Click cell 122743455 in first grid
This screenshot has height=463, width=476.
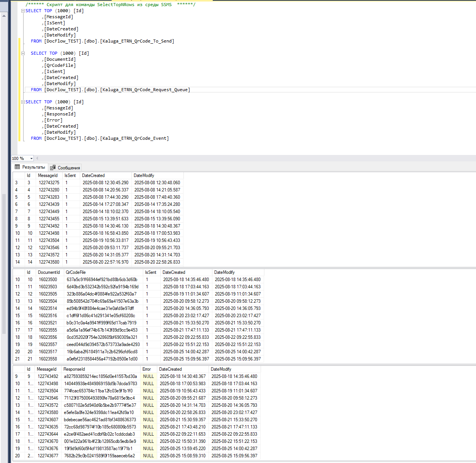[x=49, y=219]
